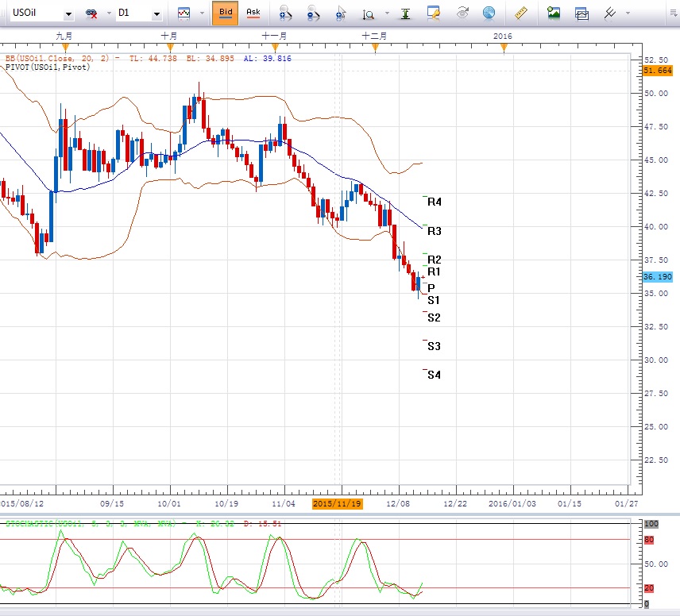Select the ruler measurement tool
680x616 pixels.
521,13
